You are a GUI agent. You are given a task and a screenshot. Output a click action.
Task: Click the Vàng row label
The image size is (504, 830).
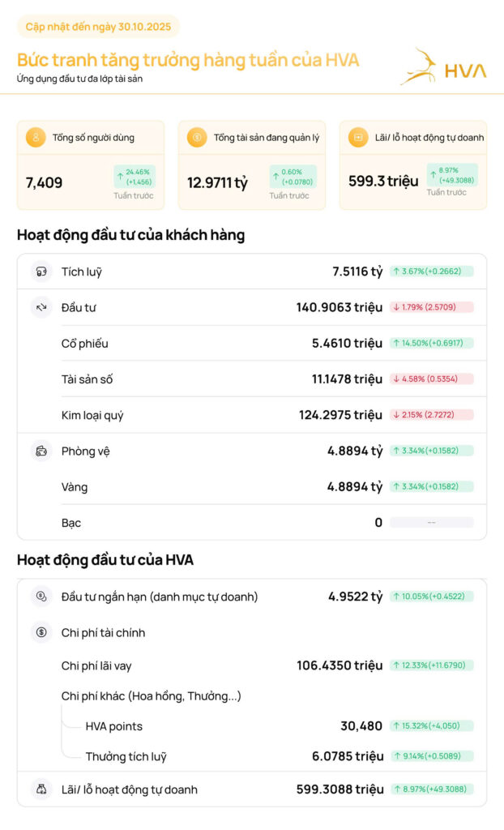(75, 487)
